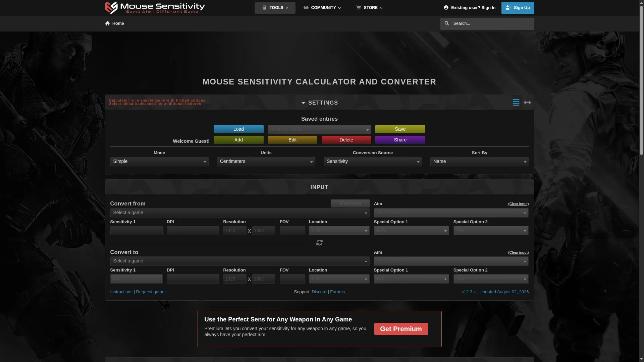Click the version v12.3.z update link

(x=495, y=292)
